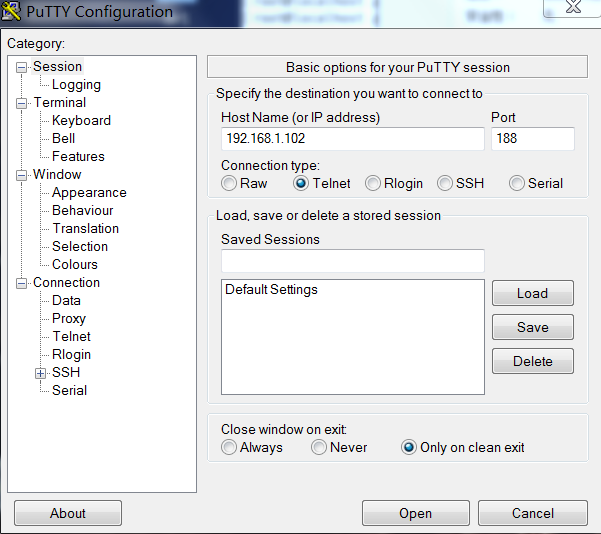Open the Behaviour settings category
Viewport: 601px width, 534px height.
(x=83, y=210)
